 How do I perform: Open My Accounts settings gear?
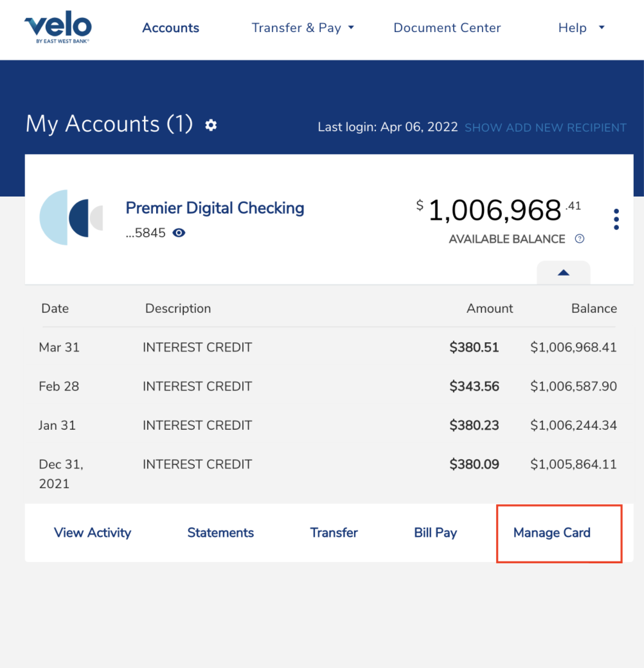(211, 125)
